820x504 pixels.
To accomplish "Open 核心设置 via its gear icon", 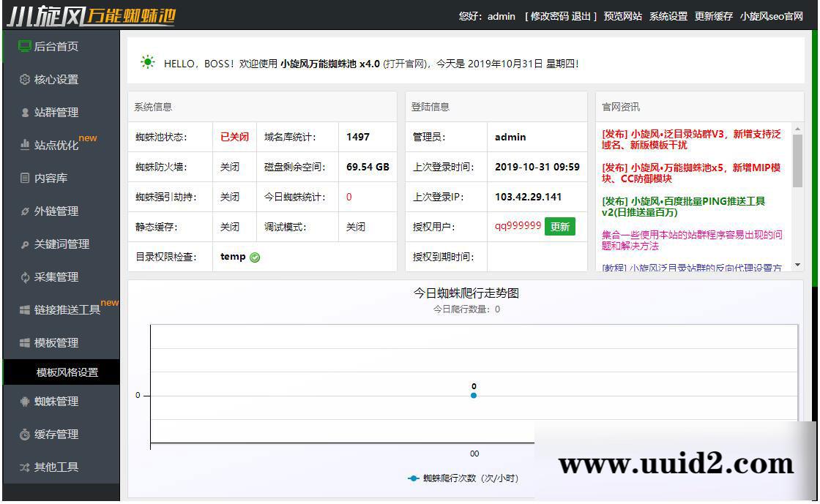I will 21,80.
